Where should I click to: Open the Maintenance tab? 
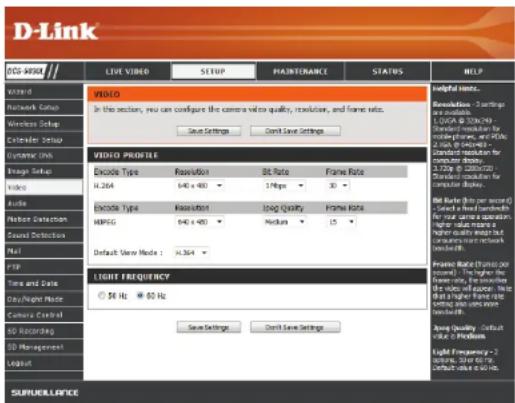coord(300,71)
